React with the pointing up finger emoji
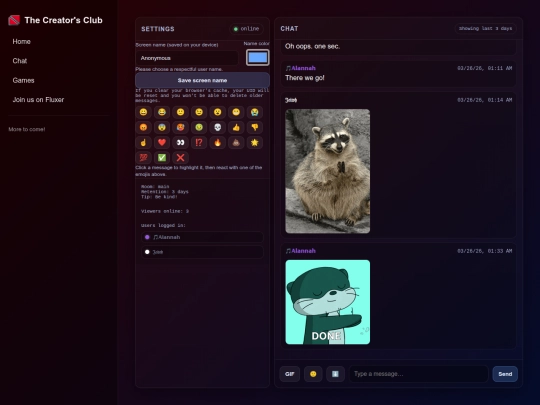 (x=144, y=143)
